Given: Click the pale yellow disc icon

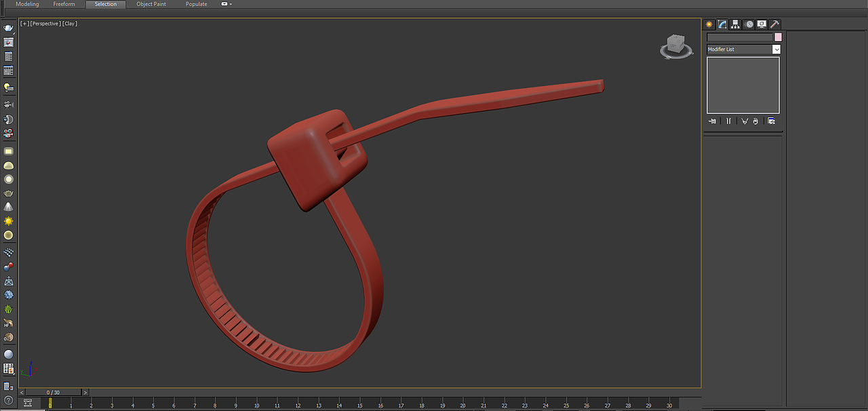Looking at the screenshot, I should pos(8,235).
